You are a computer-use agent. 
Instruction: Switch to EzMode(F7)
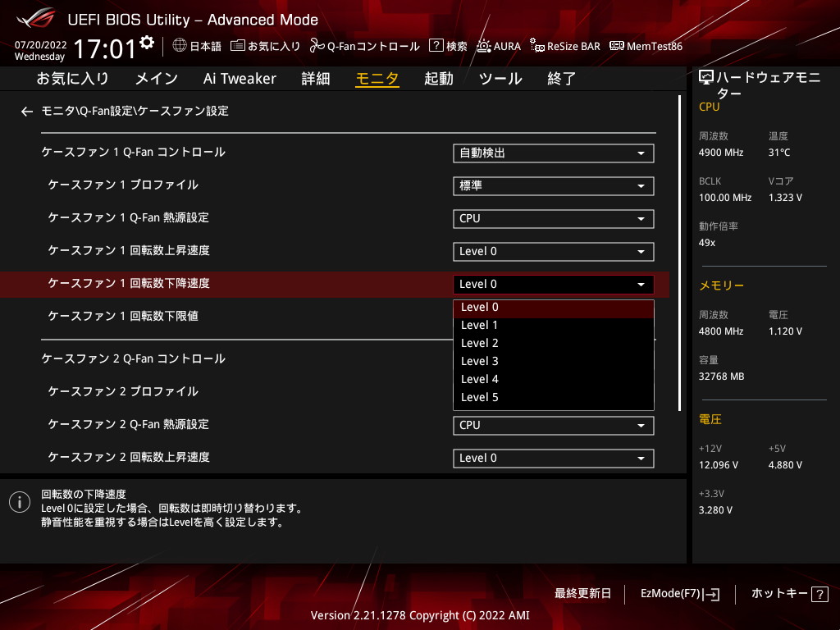pos(680,594)
